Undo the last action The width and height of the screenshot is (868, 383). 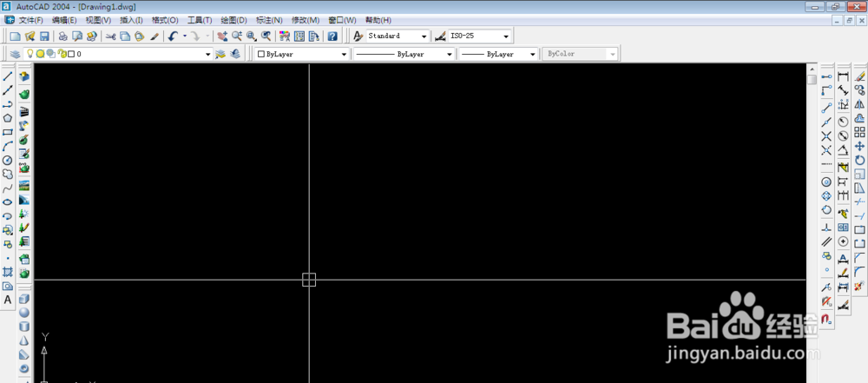click(x=173, y=36)
